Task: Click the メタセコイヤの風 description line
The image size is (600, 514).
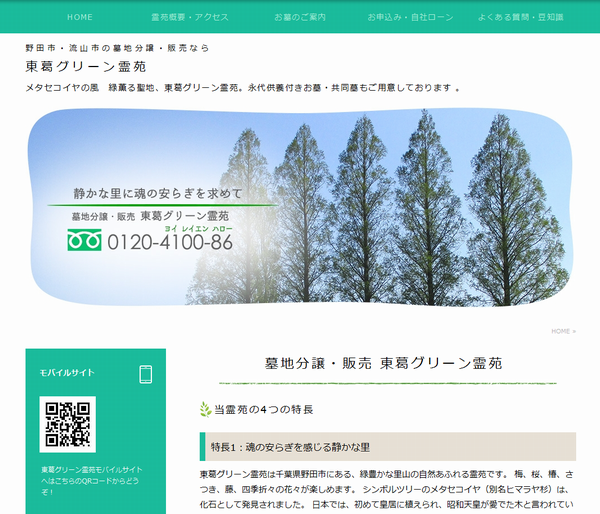Action: click(x=243, y=88)
